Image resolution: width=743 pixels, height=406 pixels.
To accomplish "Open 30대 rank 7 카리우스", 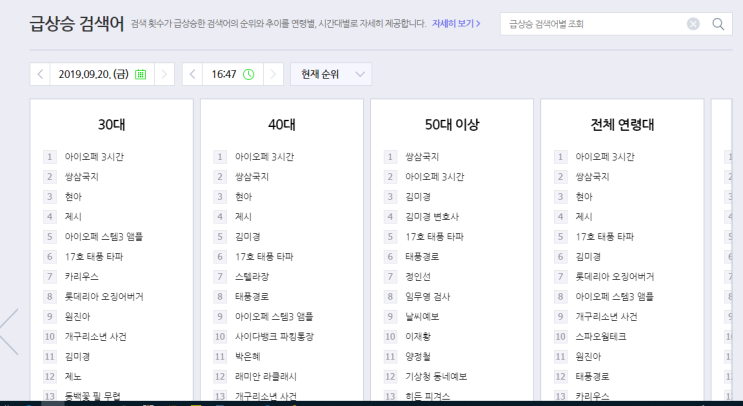I will pyautogui.click(x=82, y=276).
